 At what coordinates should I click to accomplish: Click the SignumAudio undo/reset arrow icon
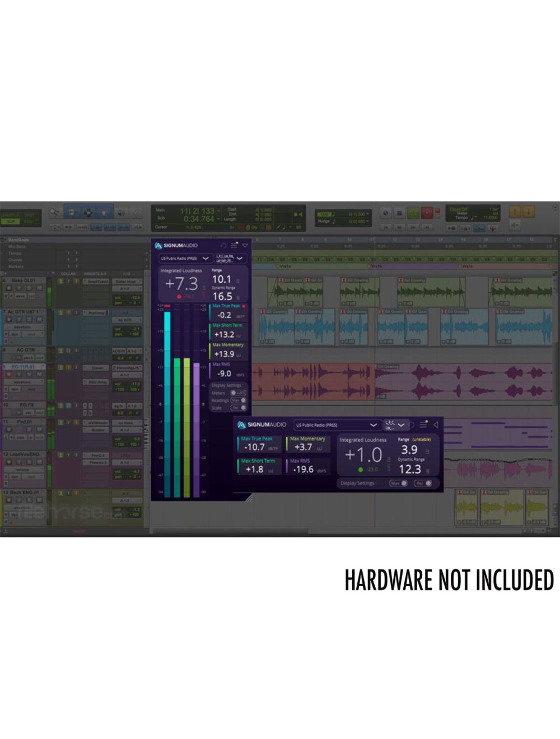pyautogui.click(x=223, y=245)
